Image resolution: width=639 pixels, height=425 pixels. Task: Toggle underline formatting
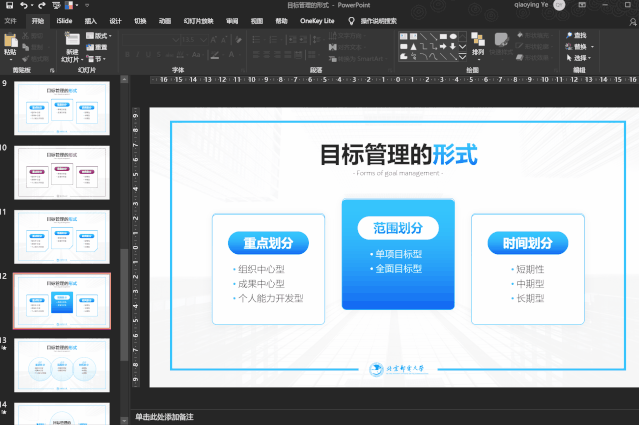click(x=148, y=55)
